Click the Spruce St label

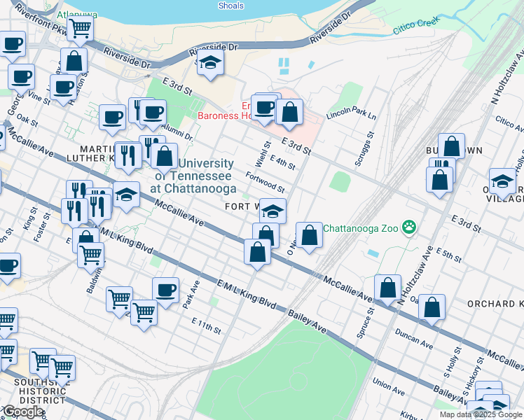pyautogui.click(x=366, y=323)
